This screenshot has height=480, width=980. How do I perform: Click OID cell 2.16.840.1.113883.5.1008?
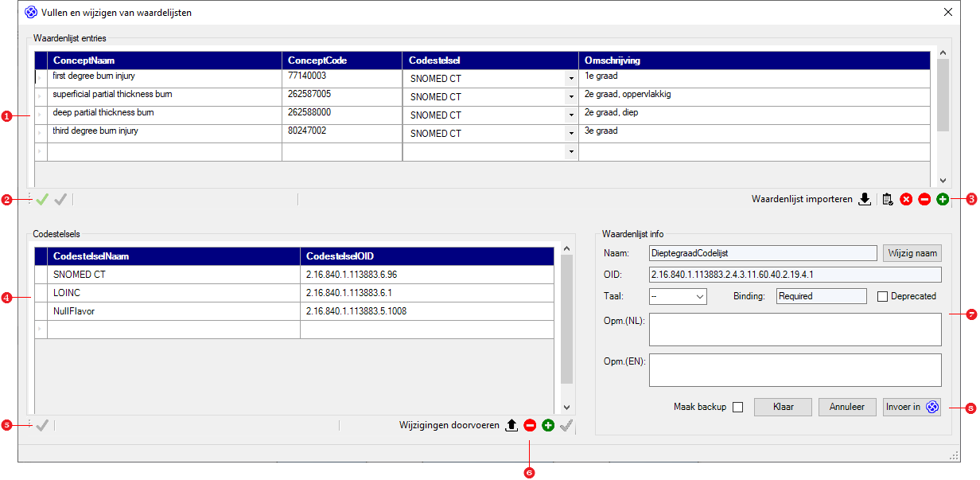coord(426,310)
